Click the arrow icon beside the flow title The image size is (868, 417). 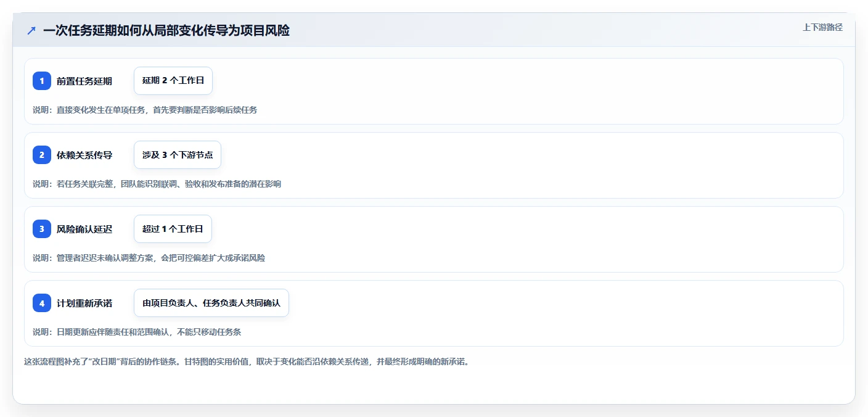coord(31,30)
